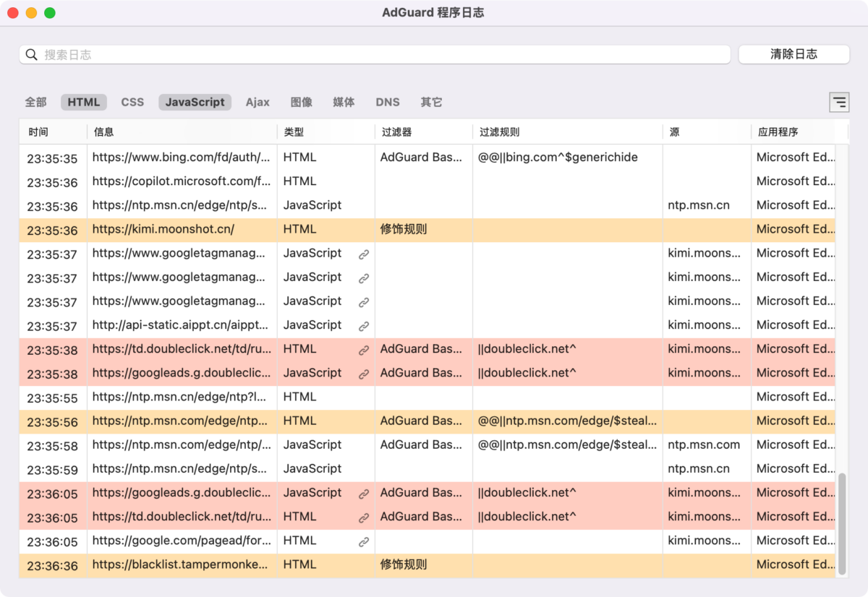Select the 23:35:55 ntp.msn.cn row
The width and height of the screenshot is (868, 597).
pos(427,398)
